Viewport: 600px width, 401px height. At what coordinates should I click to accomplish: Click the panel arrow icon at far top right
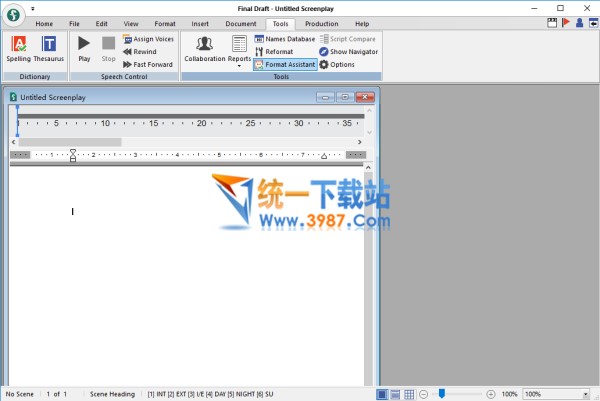(x=593, y=23)
